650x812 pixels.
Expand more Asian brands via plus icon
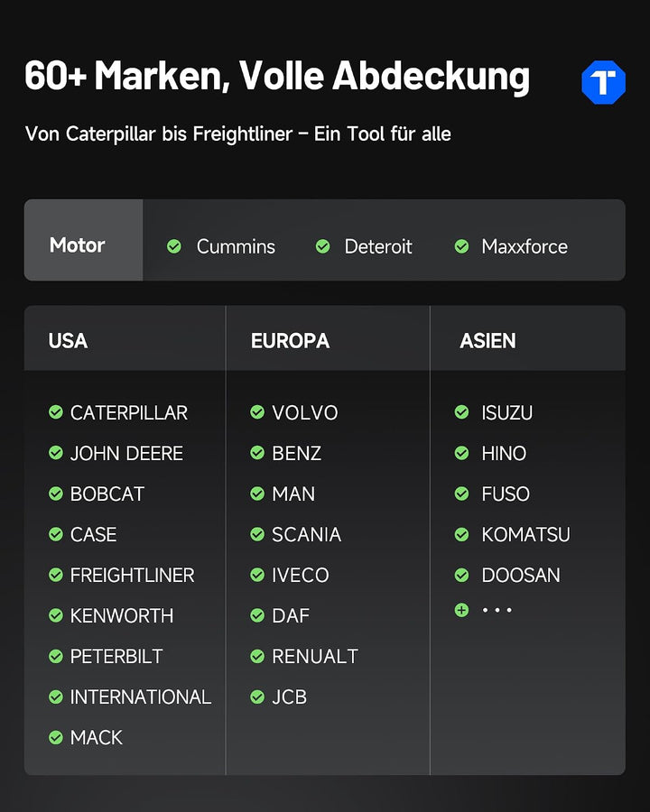point(462,610)
